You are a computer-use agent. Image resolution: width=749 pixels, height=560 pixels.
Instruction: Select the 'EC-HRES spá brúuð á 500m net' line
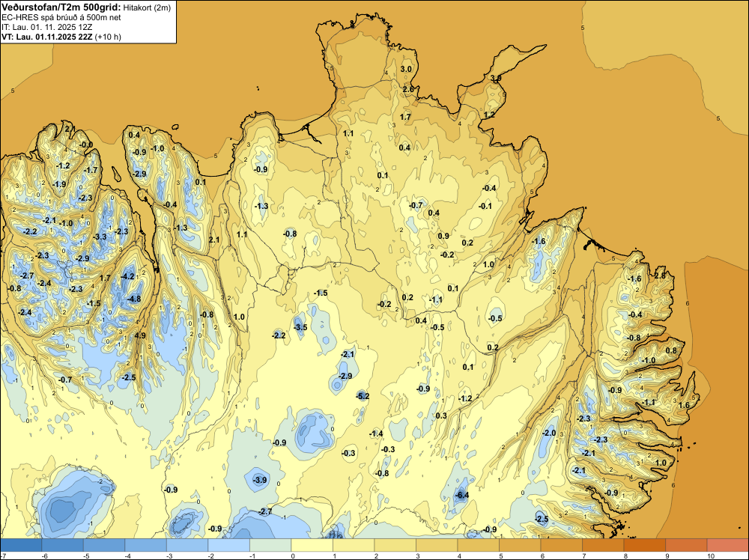coord(61,17)
